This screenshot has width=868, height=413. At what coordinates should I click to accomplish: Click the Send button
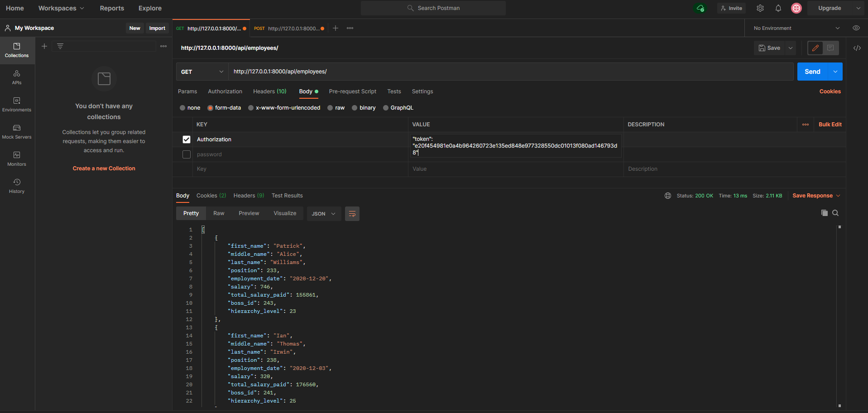point(812,72)
